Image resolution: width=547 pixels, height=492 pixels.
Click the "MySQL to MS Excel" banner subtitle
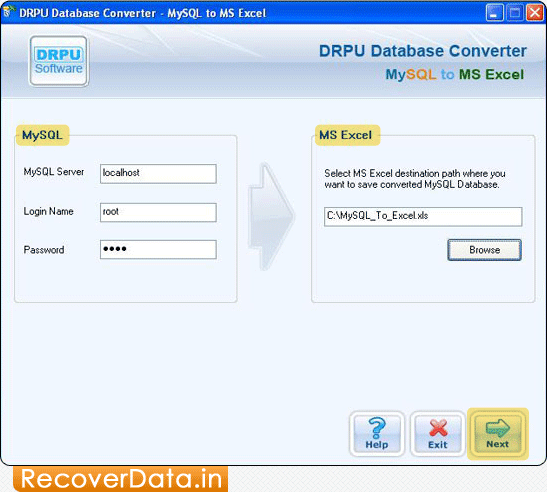click(x=455, y=74)
